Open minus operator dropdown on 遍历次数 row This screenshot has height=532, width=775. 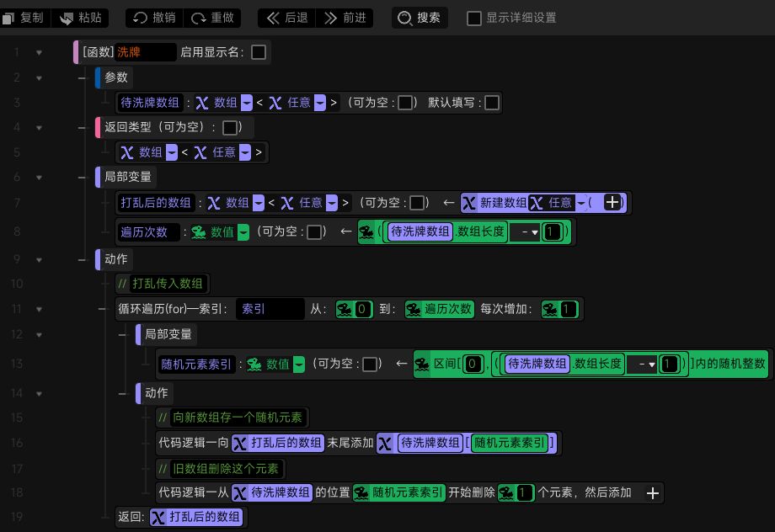(525, 232)
